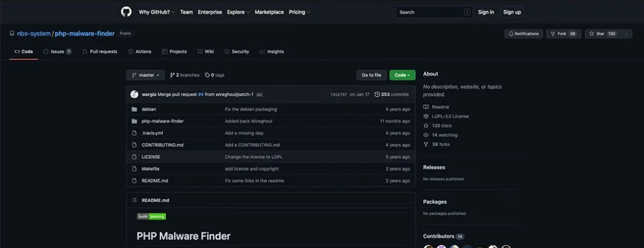Click the debian folder icon
Screen dimensions: 644x248
click(x=134, y=109)
